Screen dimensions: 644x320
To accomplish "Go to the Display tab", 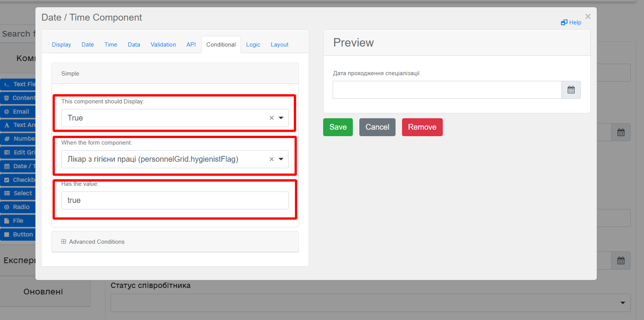I will coord(62,45).
